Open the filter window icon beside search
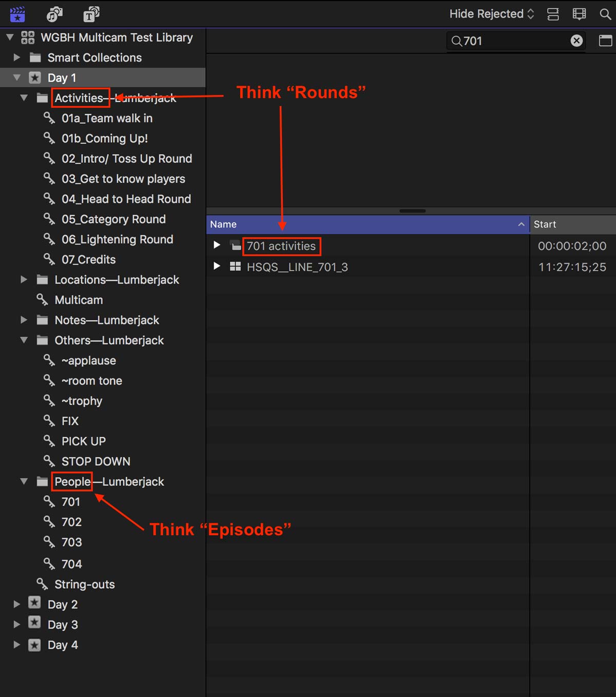This screenshot has height=697, width=616. (x=606, y=41)
